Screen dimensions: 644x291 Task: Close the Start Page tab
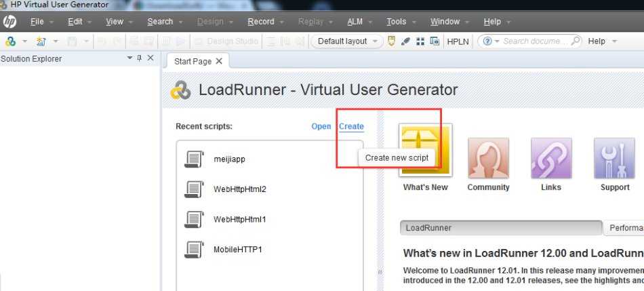pyautogui.click(x=219, y=61)
